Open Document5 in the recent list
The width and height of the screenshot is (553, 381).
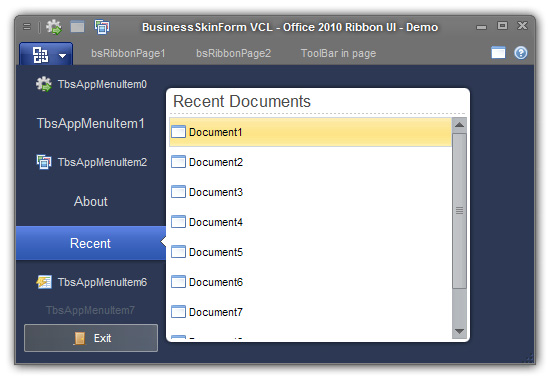point(310,252)
